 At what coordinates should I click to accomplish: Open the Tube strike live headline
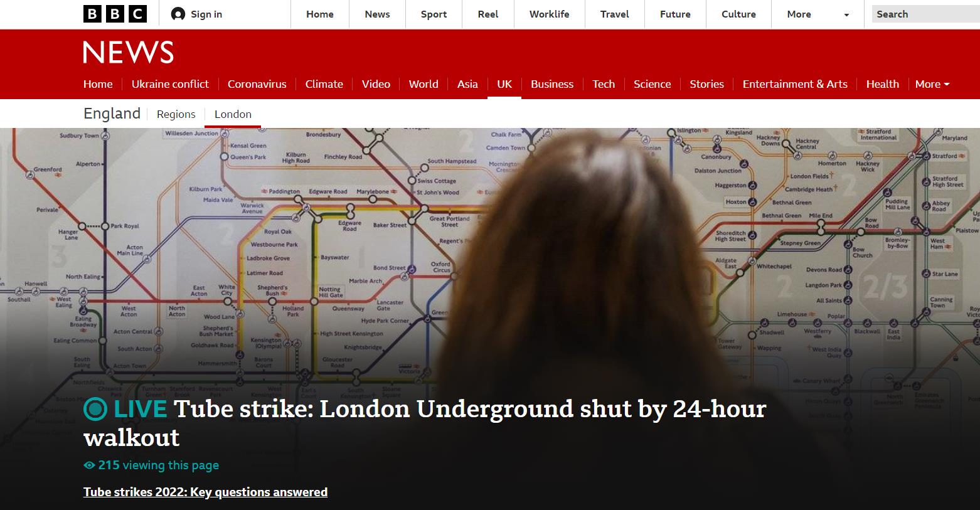coord(425,423)
